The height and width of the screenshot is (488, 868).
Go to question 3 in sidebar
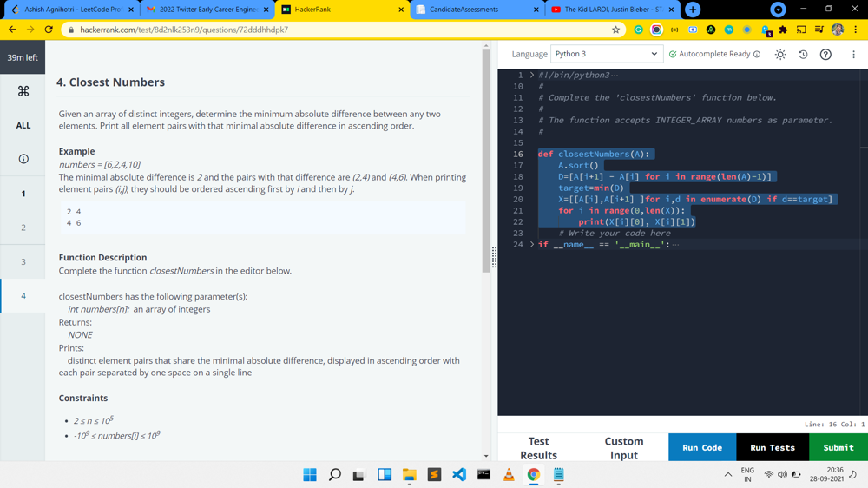click(23, 261)
